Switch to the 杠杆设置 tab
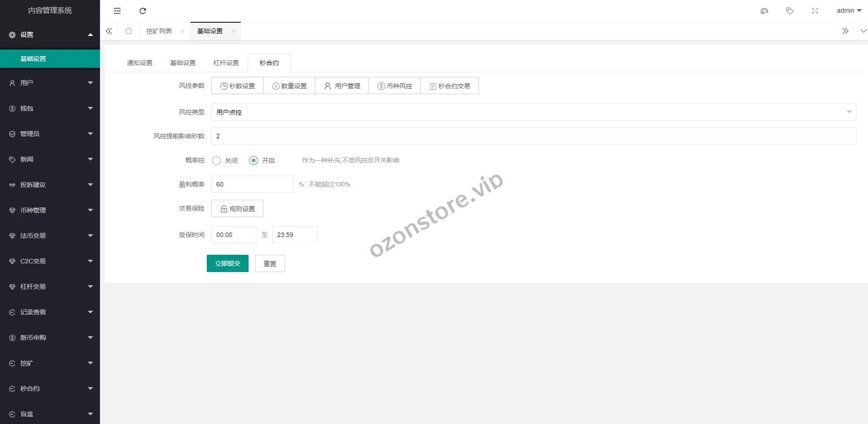 coord(226,63)
